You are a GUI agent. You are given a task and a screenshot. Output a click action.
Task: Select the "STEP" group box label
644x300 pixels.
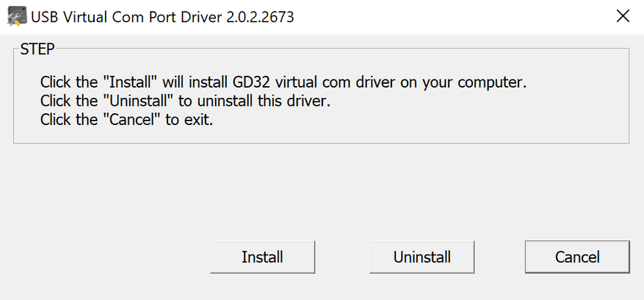pos(37,50)
